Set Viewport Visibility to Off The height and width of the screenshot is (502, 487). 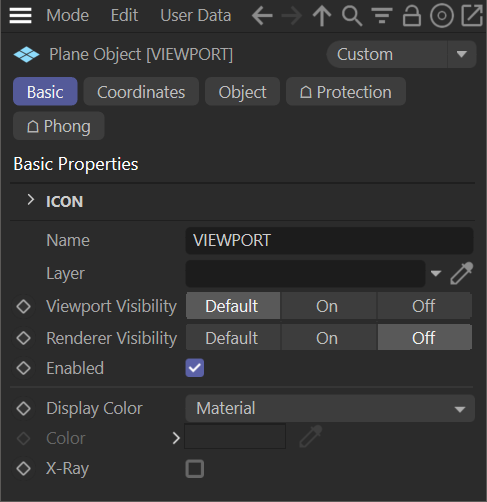(x=424, y=306)
